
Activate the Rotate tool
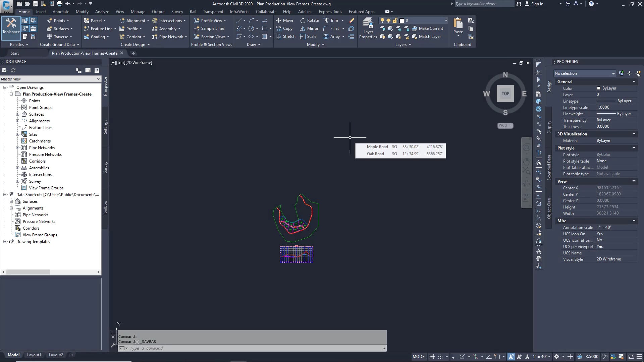309,20
